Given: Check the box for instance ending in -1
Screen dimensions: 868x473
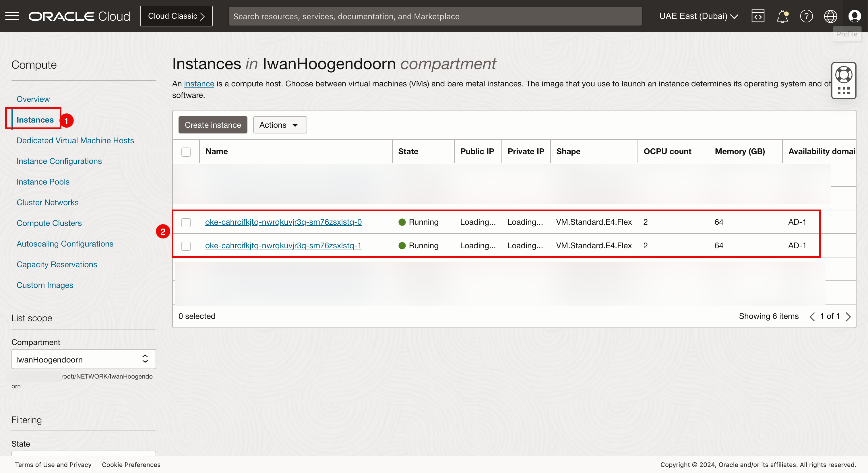Looking at the screenshot, I should pyautogui.click(x=186, y=246).
